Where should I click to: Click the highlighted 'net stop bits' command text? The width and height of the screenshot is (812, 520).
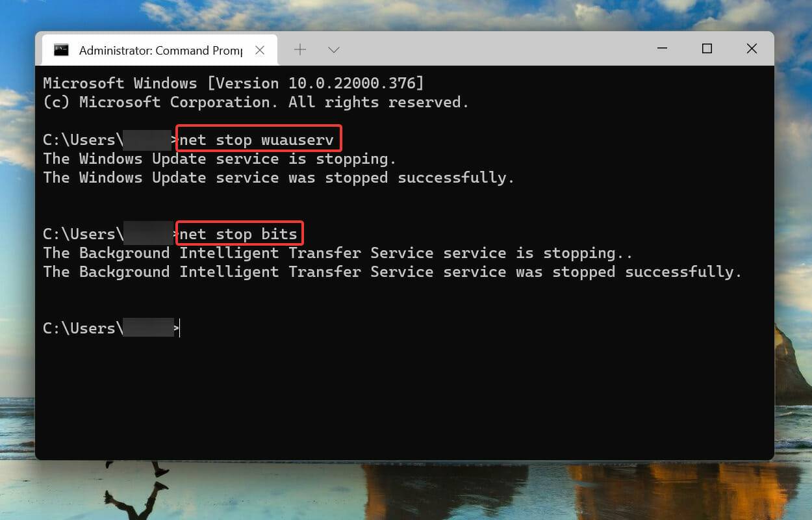(x=238, y=233)
